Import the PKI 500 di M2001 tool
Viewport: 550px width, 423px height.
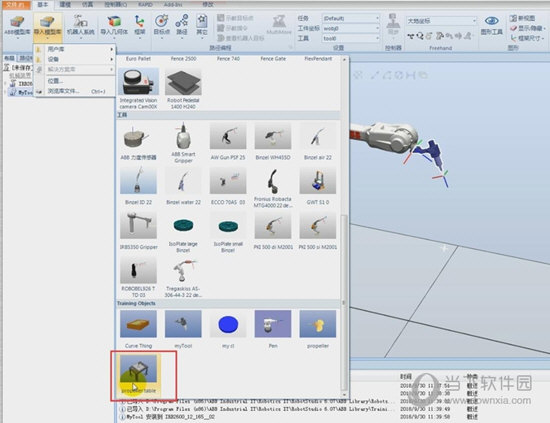pyautogui.click(x=273, y=231)
